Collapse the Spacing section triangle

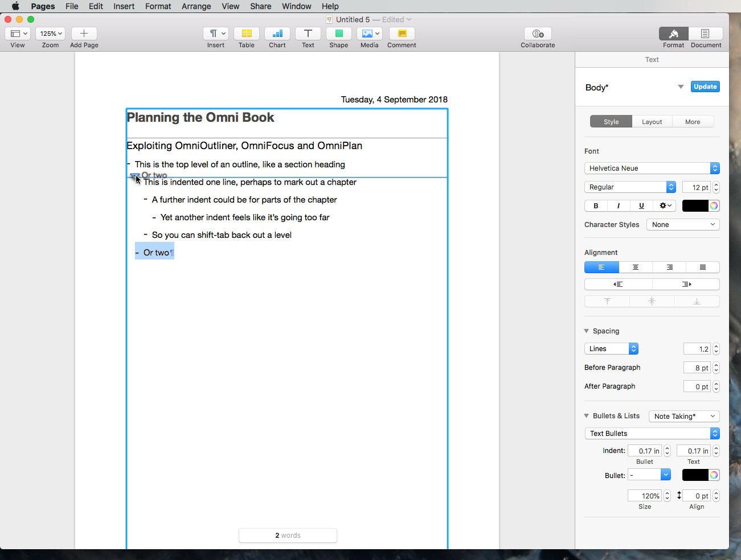(587, 331)
